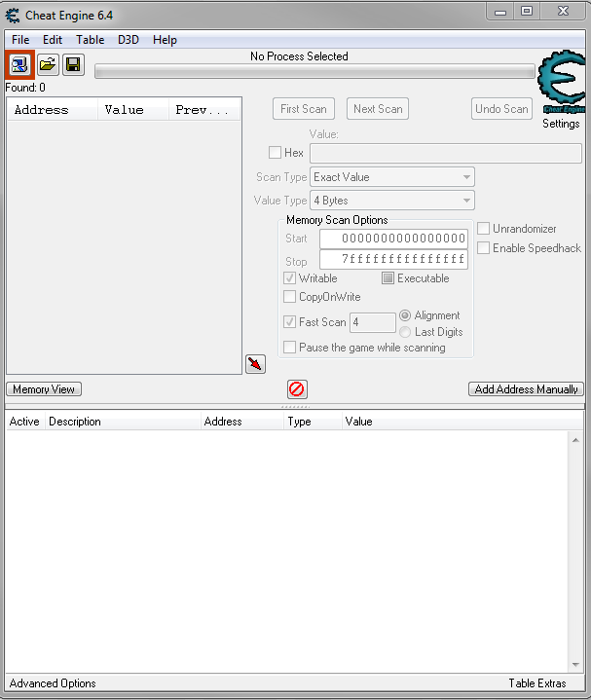Image resolution: width=591 pixels, height=700 pixels.
Task: Click the Address column header in cheat table
Action: (241, 422)
